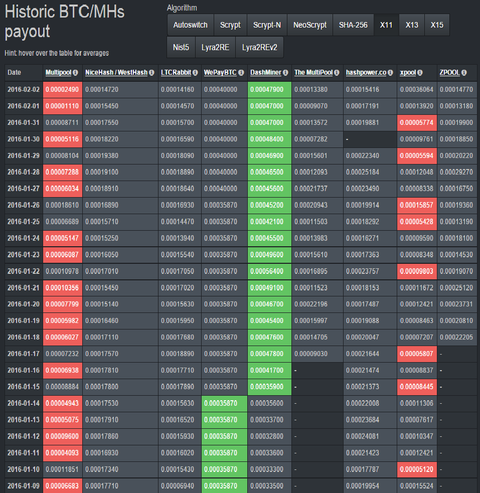Image resolution: width=480 pixels, height=493 pixels.
Task: Click info icon beside DashMiner header
Action: [285, 73]
